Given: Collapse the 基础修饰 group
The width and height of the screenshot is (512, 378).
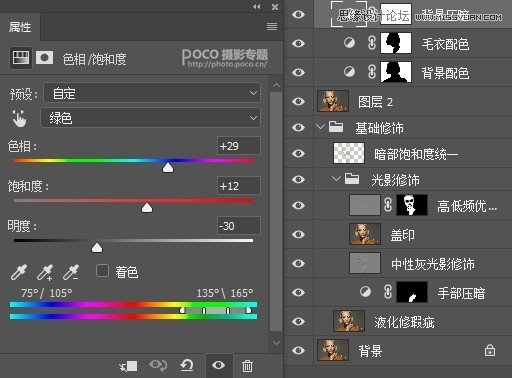Looking at the screenshot, I should [320, 127].
